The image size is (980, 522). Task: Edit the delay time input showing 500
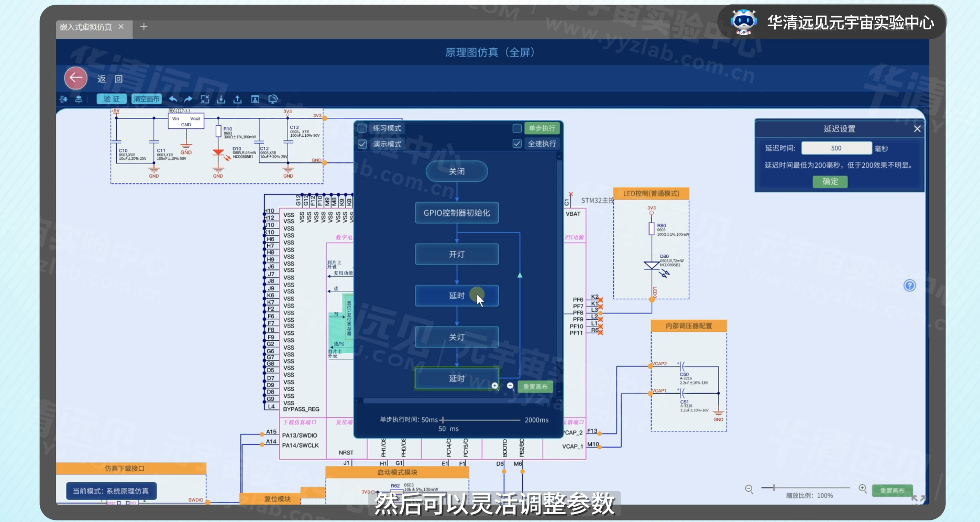point(836,148)
